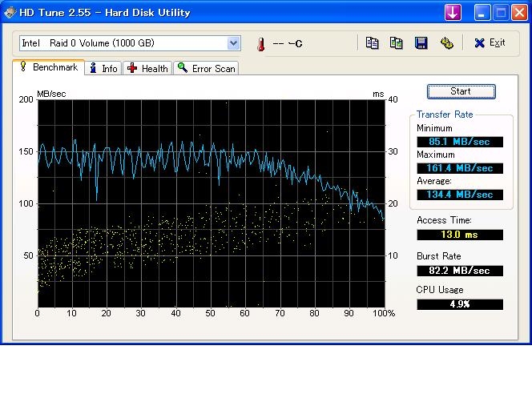532x410 pixels.
Task: Click the 200 label on MB/sec axis
Action: [26, 99]
